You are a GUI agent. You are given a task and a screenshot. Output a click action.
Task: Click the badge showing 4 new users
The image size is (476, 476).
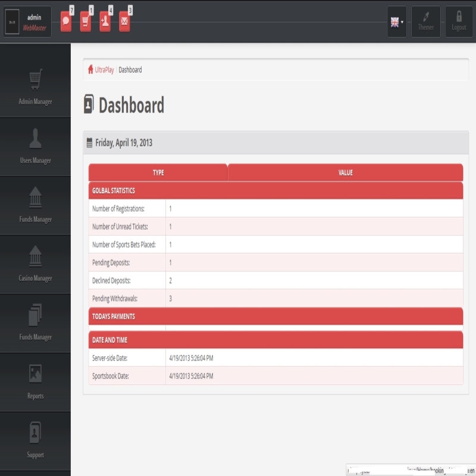point(111,11)
